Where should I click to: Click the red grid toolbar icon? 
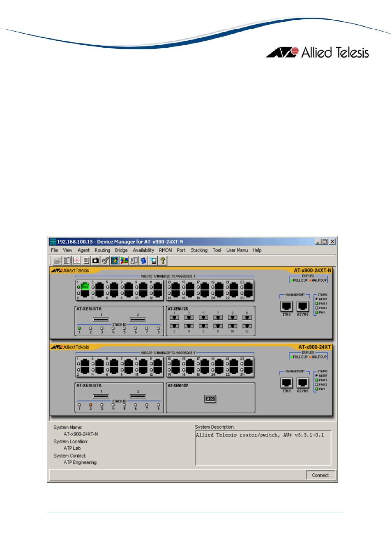click(77, 261)
